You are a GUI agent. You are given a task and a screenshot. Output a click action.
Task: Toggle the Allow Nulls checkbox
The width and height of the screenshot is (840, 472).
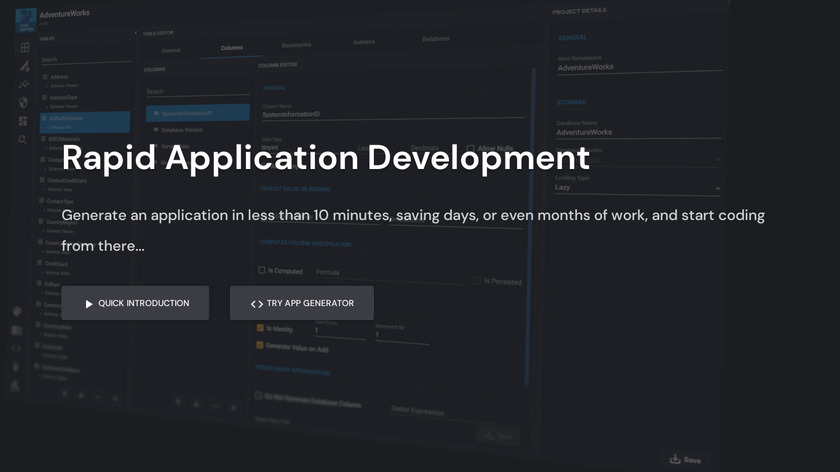pyautogui.click(x=471, y=148)
